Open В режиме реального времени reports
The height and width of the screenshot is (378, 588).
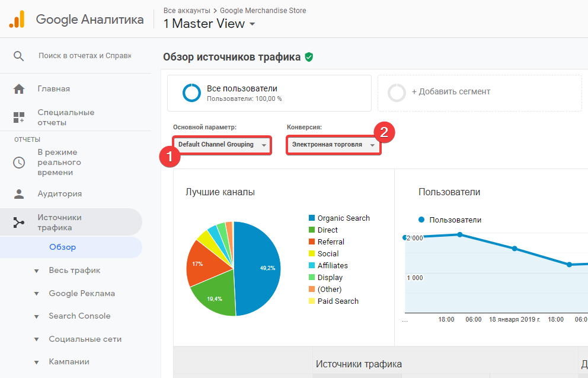coord(59,163)
